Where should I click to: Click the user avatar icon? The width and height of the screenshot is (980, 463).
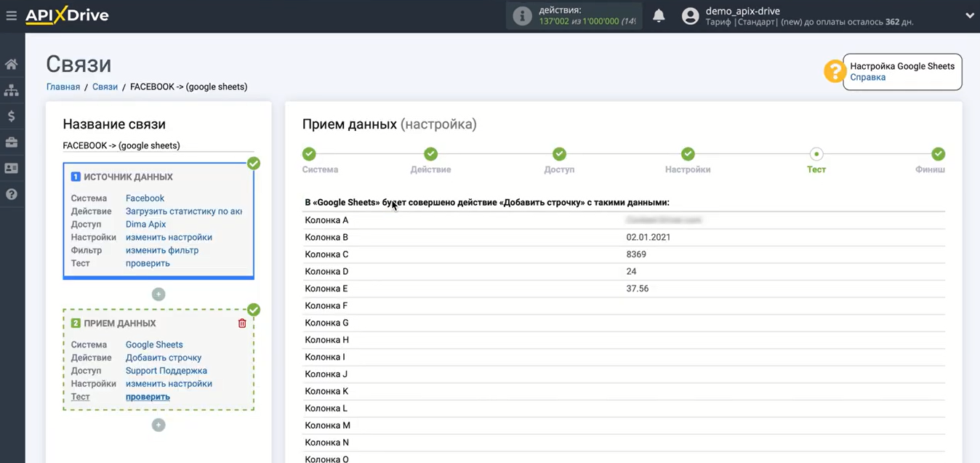click(691, 16)
